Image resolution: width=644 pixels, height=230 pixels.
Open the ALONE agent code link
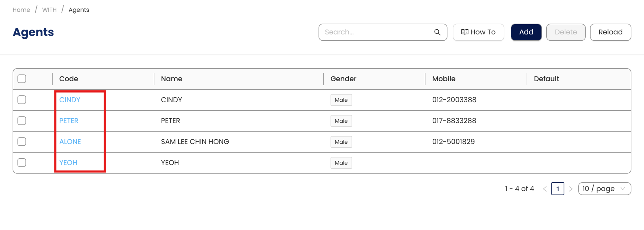pos(70,142)
